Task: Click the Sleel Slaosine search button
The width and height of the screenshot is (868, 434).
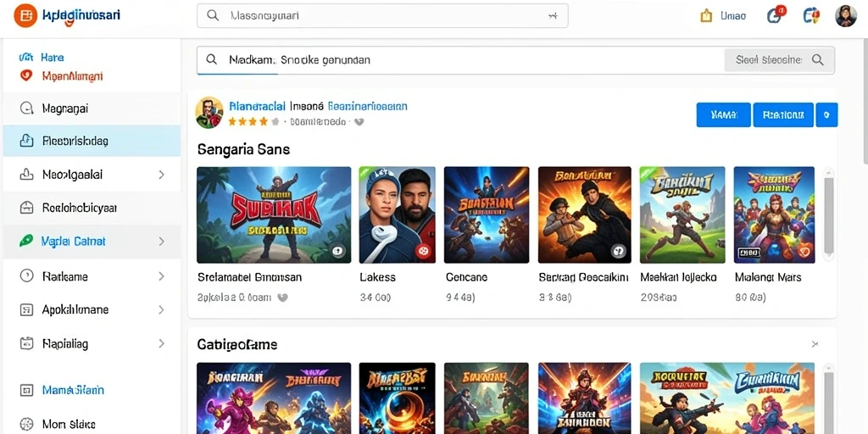Action: (x=779, y=60)
